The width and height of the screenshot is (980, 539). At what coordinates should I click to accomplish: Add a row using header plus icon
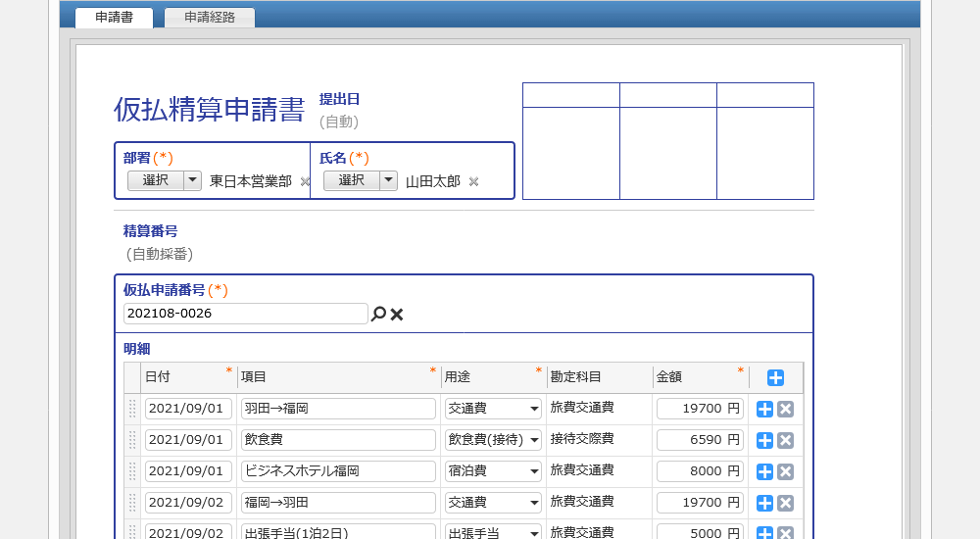(x=775, y=378)
